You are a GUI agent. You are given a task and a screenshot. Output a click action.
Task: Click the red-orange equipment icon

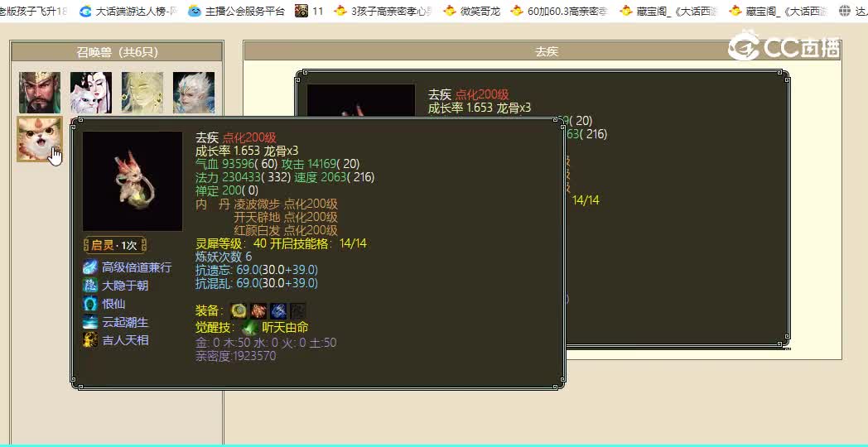(258, 311)
